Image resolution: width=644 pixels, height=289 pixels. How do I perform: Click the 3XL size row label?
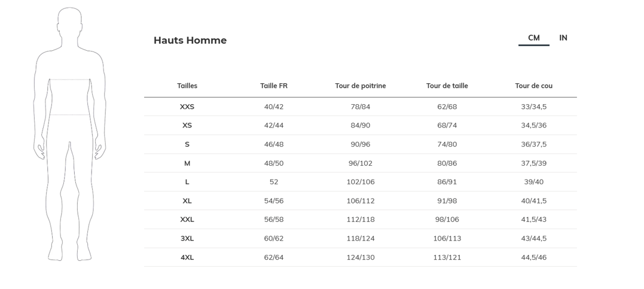187,239
